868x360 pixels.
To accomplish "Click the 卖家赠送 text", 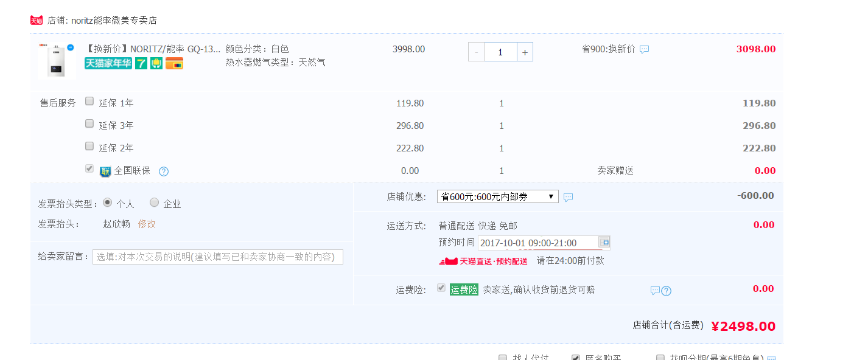I will click(615, 171).
